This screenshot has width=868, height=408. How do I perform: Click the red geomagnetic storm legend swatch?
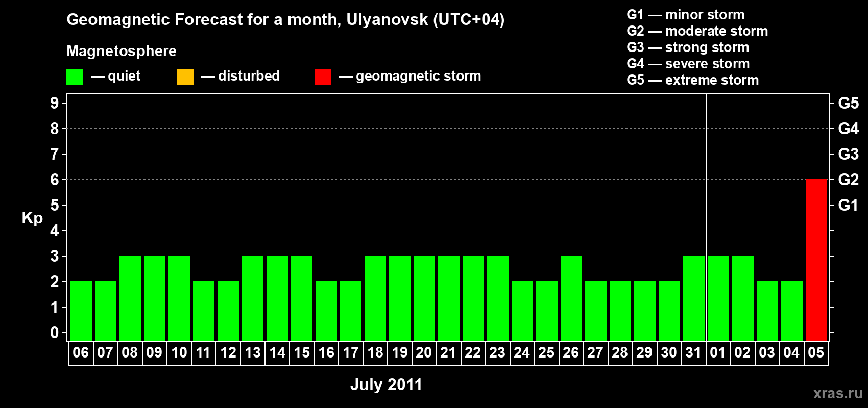click(323, 77)
